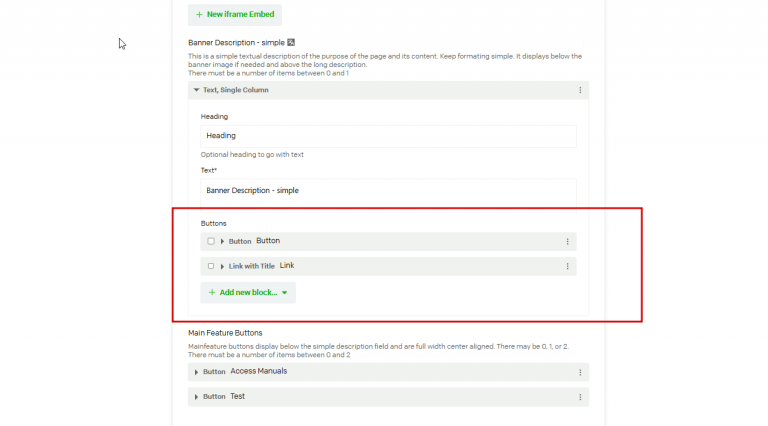The height and width of the screenshot is (426, 768).
Task: Click plus icon on Add new block
Action: (212, 292)
